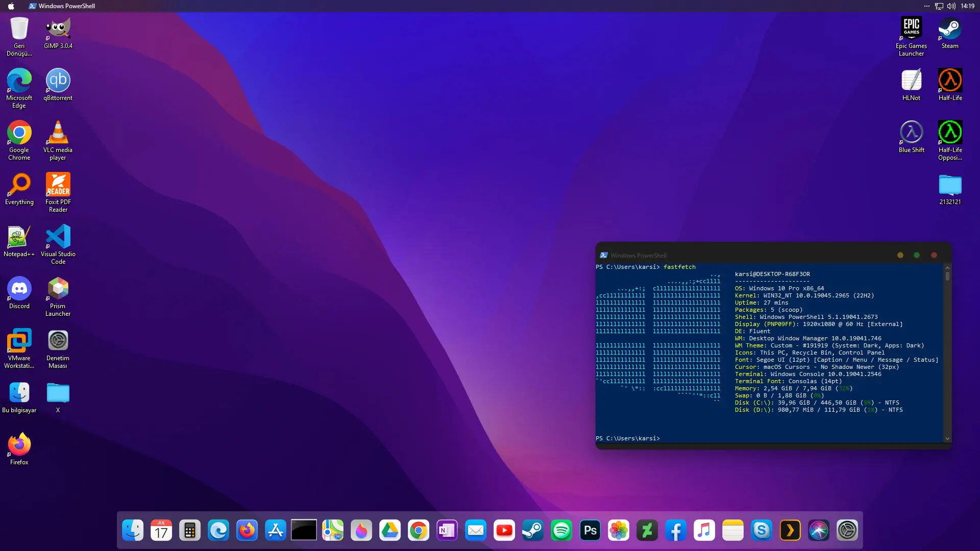The height and width of the screenshot is (551, 980).
Task: Open System Preferences gear in the dock
Action: pos(847,531)
